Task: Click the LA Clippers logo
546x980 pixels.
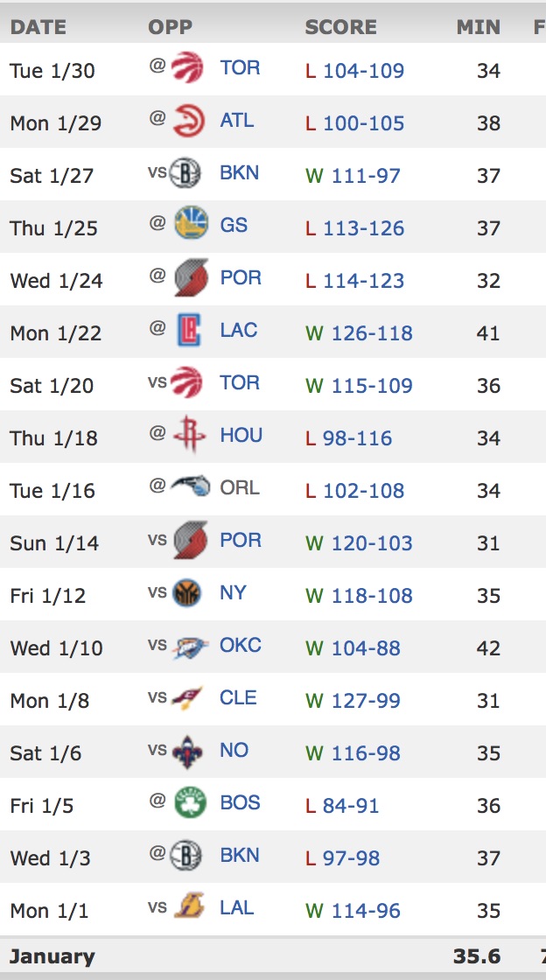Action: [188, 330]
